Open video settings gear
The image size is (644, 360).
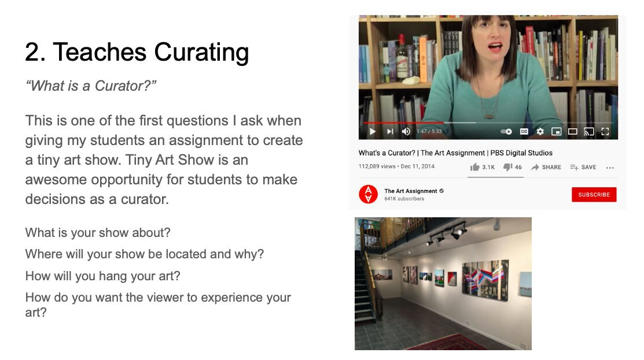click(x=540, y=132)
